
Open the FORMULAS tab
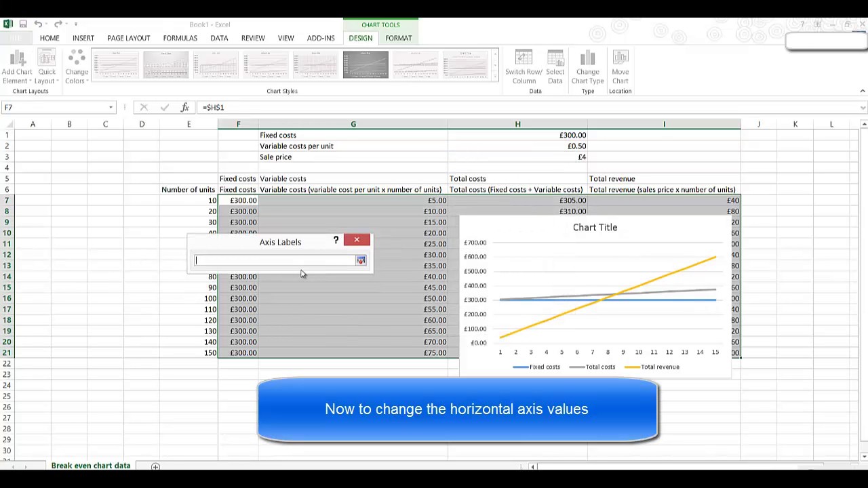tap(180, 38)
